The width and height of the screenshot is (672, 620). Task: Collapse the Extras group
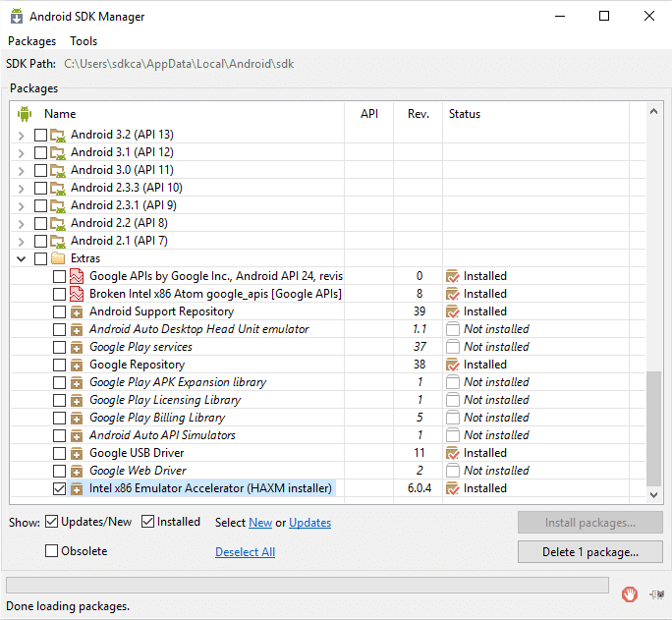tap(21, 258)
